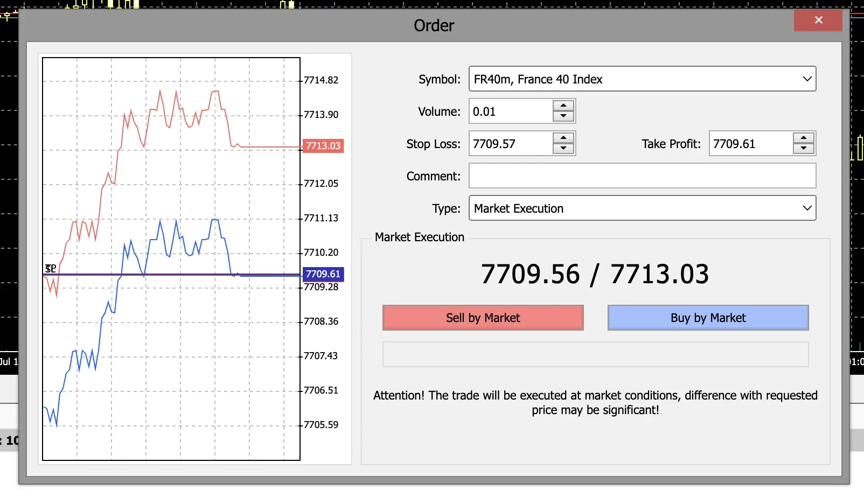Viewport: 864px width, 504px height.
Task: Click the Take Profit label
Action: [x=671, y=144]
